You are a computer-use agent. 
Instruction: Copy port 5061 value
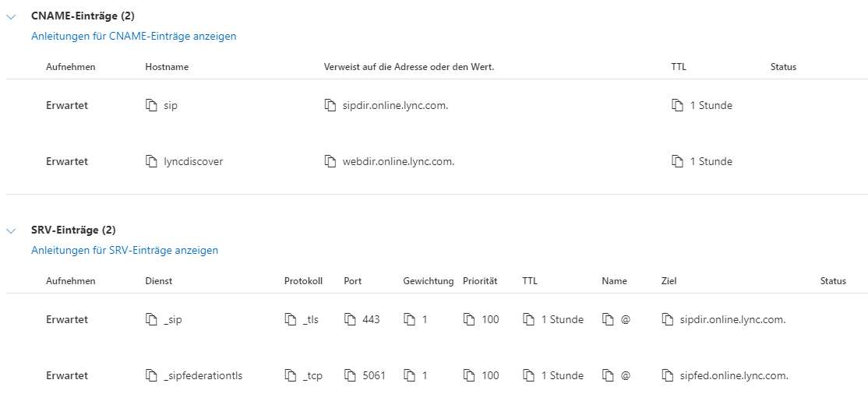[350, 376]
